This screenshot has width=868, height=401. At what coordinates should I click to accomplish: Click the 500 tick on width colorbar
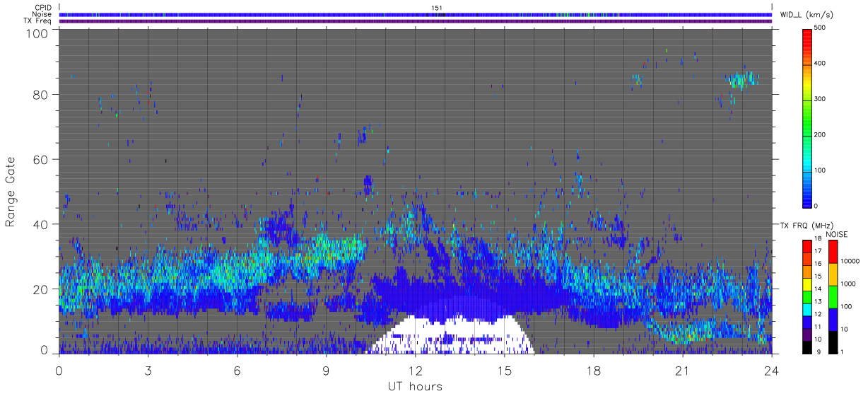pyautogui.click(x=821, y=28)
